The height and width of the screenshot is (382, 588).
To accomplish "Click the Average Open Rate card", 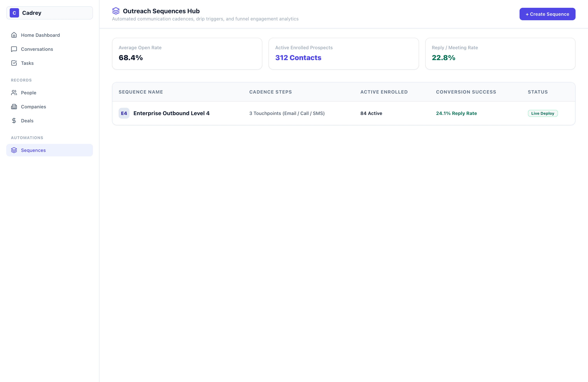I will 187,54.
